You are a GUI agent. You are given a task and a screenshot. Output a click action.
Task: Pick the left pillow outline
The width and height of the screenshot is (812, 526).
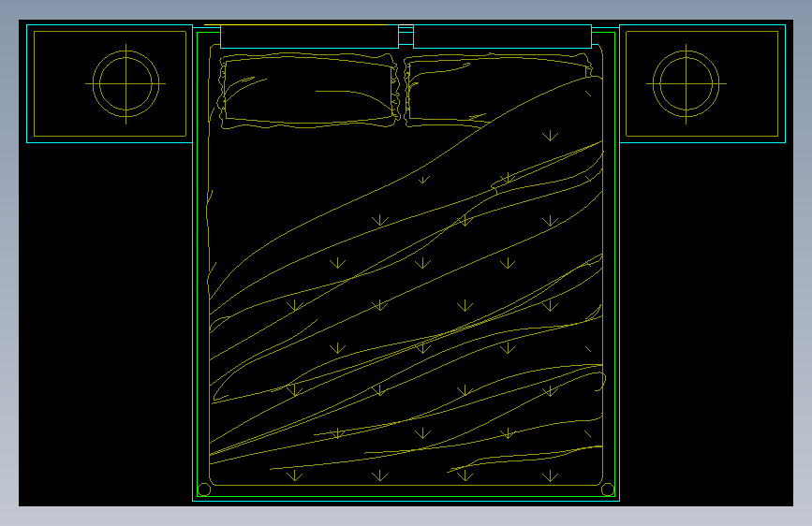pyautogui.click(x=310, y=91)
